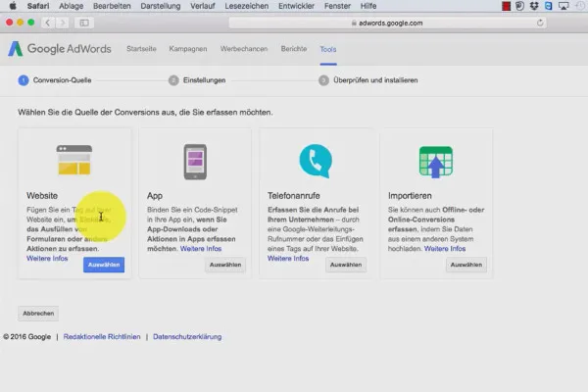Click the Safari forward arrow button
This screenshot has width=588, height=392.
tap(63, 23)
